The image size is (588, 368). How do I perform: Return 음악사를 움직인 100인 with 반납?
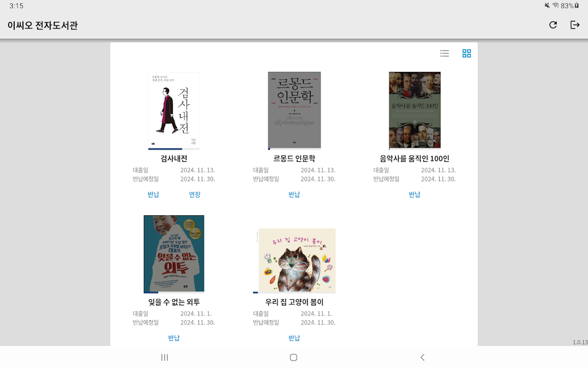[415, 195]
